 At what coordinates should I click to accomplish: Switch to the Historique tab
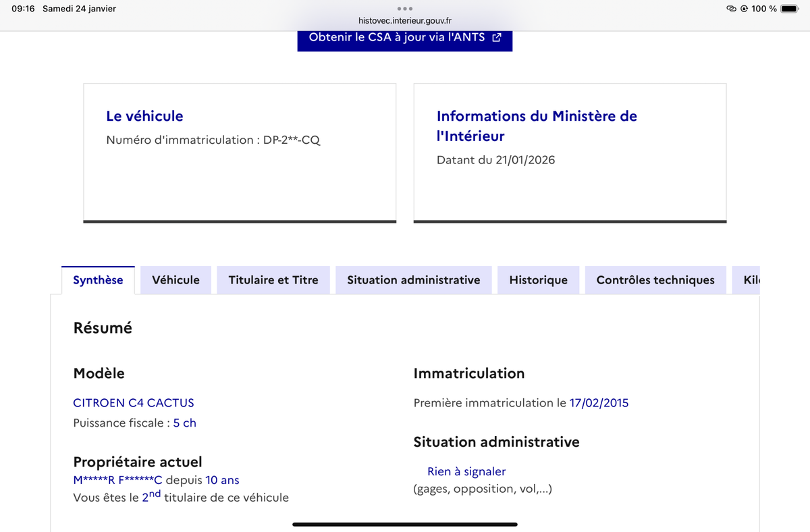coord(538,280)
